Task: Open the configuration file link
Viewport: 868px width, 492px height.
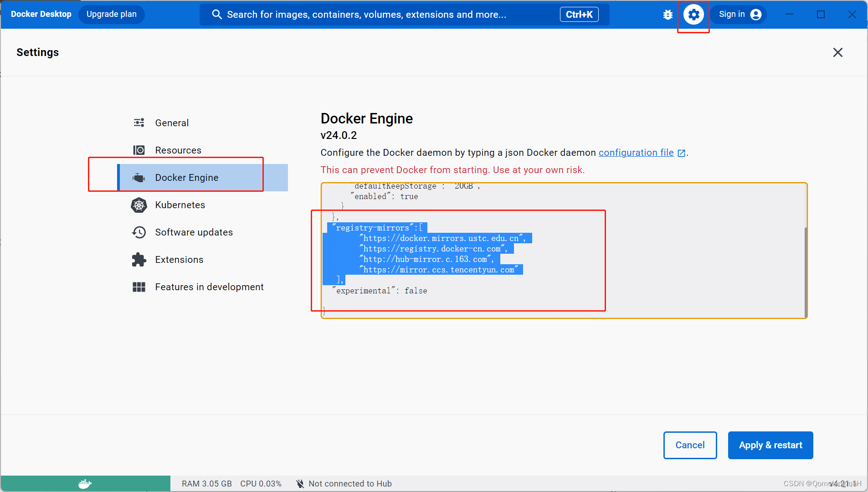Action: click(x=636, y=153)
